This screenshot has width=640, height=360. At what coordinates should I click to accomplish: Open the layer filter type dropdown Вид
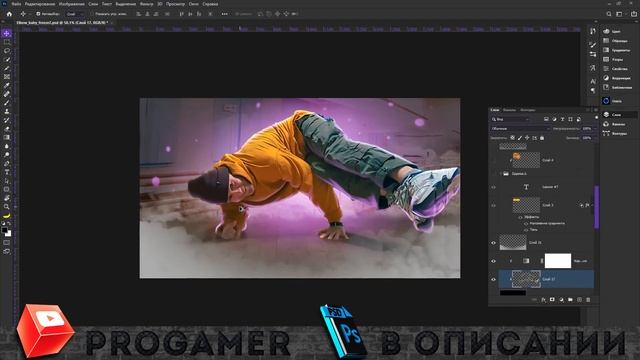coord(510,119)
